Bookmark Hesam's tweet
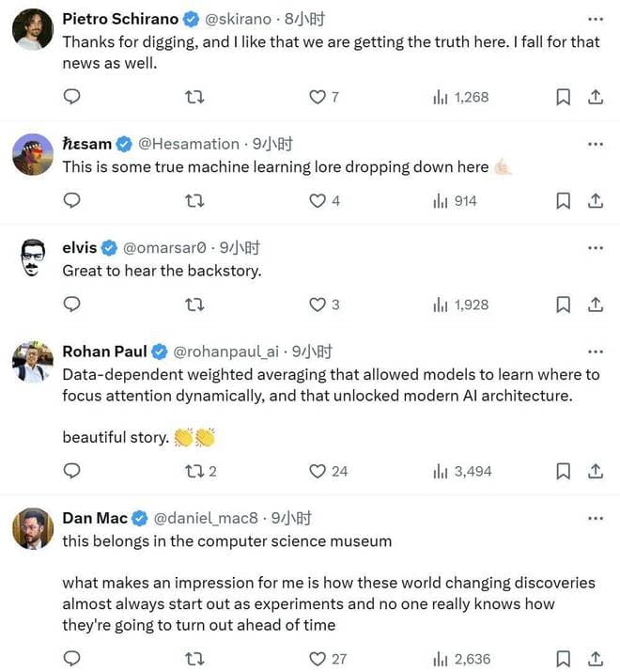620x672 pixels. pos(563,200)
